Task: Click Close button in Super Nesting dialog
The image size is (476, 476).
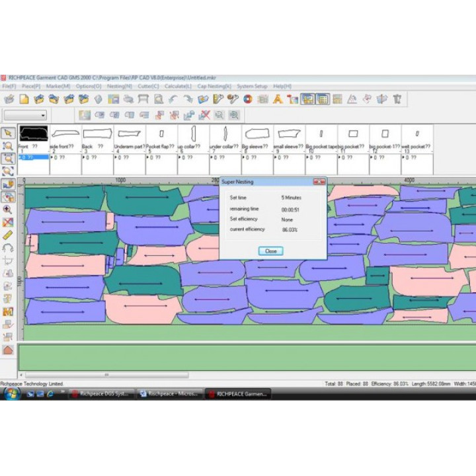Action: [x=271, y=251]
